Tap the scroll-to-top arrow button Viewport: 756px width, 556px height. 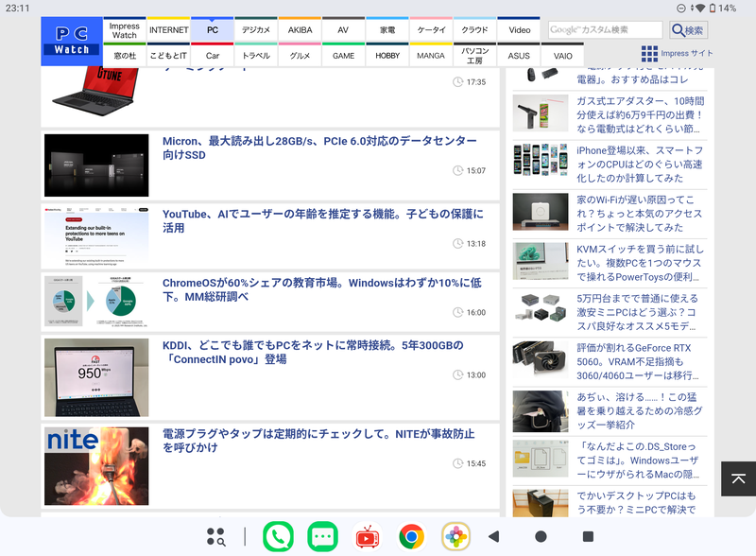coord(738,479)
